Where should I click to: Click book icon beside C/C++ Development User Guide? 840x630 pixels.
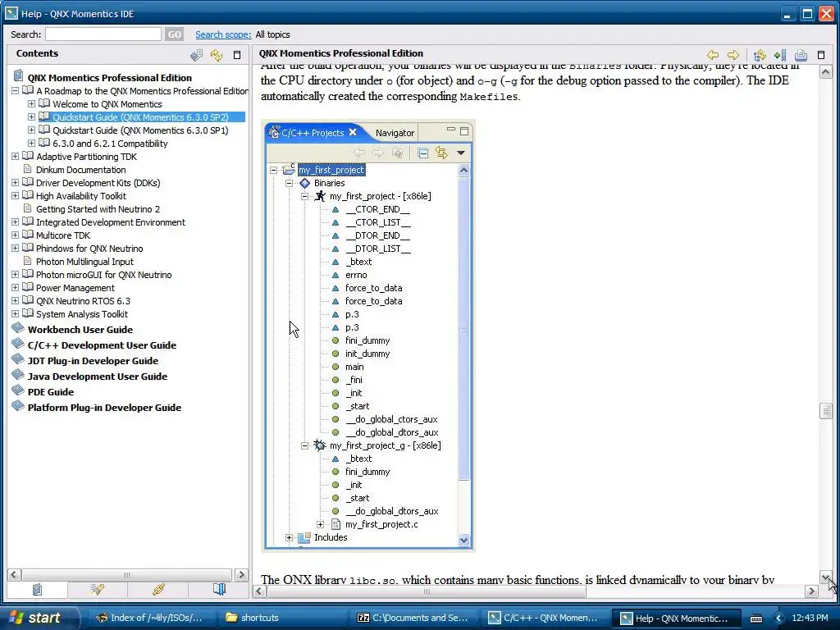click(18, 344)
